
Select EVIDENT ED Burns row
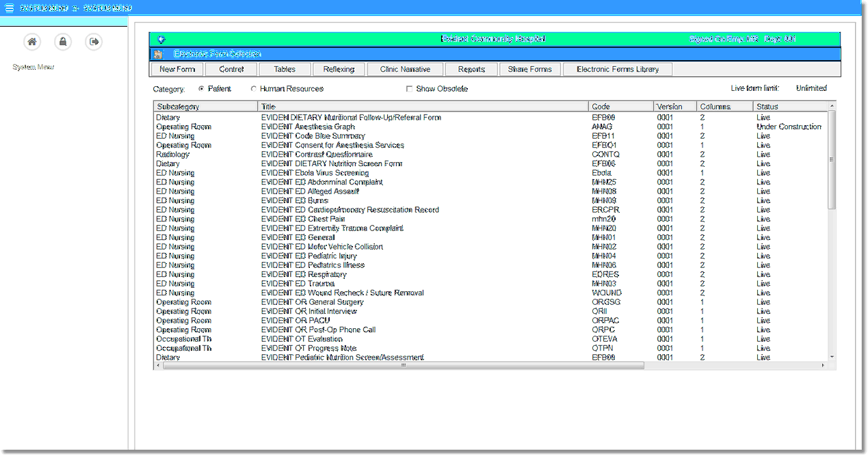point(490,200)
